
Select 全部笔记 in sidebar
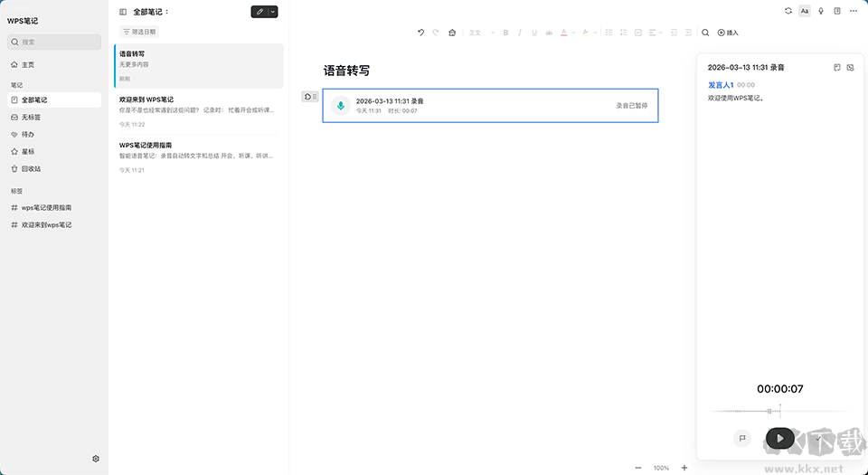[x=54, y=100]
